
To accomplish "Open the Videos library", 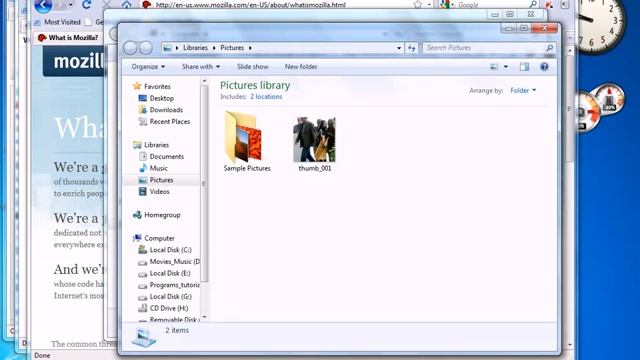I will [x=159, y=191].
